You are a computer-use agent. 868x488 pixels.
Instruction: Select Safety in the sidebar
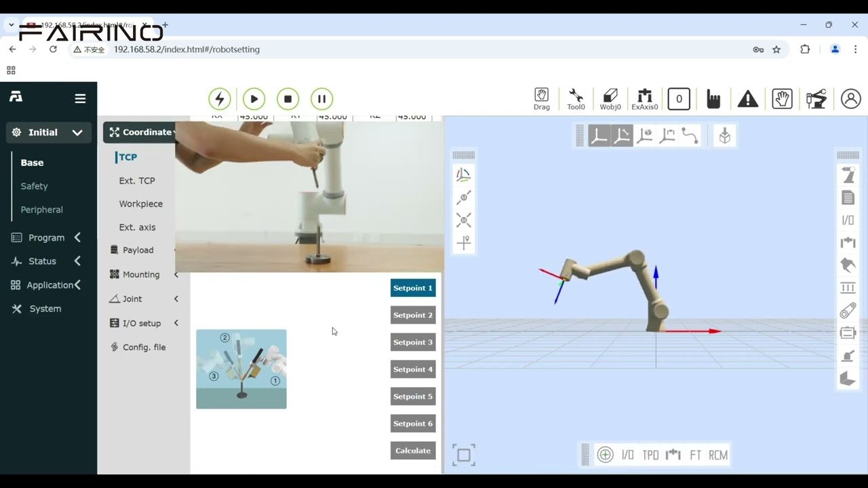pos(34,186)
